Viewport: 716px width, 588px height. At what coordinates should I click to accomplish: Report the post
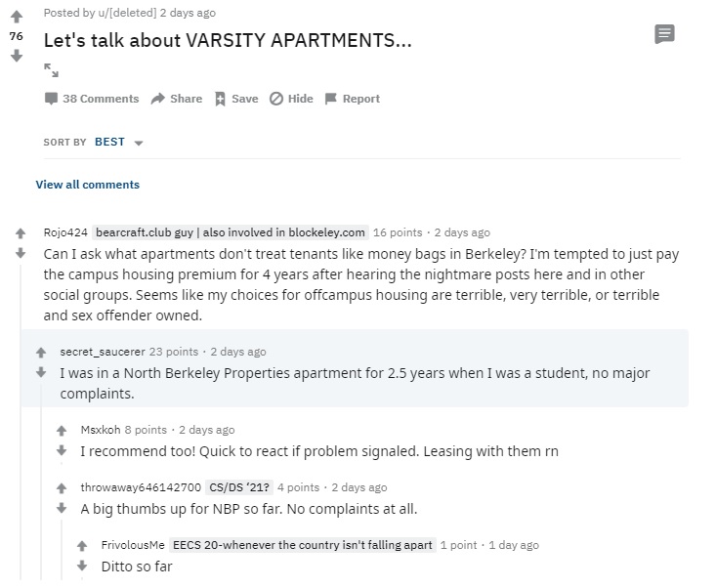click(352, 99)
